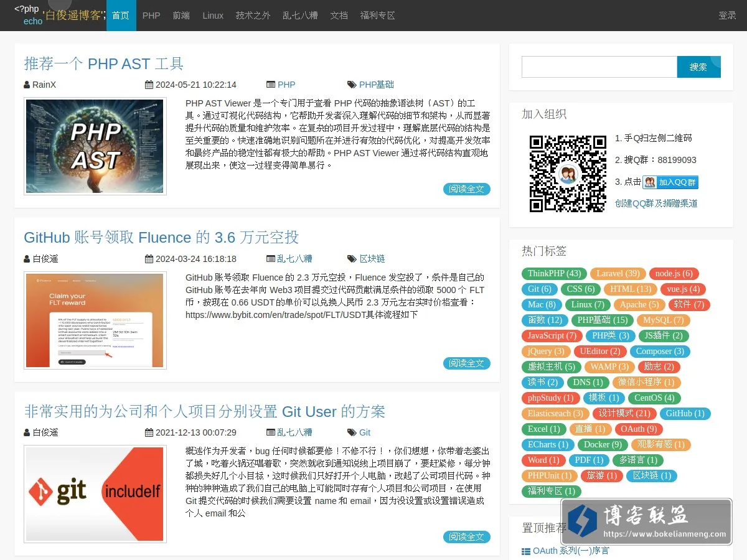Viewport: 747px width, 560px height.
Task: Click the category icon beside PHP in first post
Action: click(271, 85)
